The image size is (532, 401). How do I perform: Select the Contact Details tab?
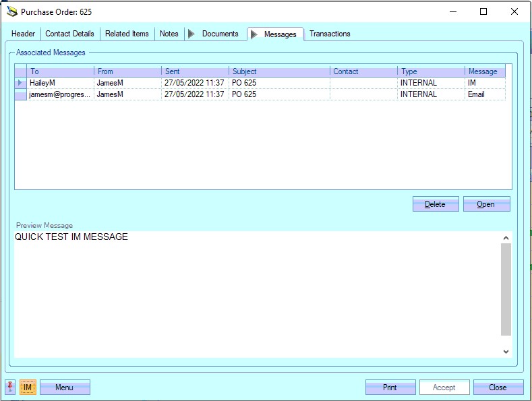[x=70, y=34]
